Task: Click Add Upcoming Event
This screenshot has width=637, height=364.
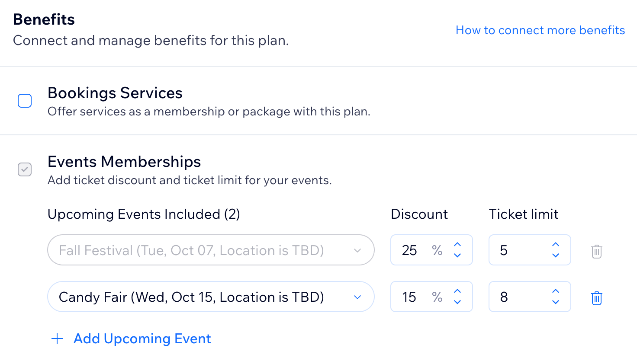Action: tap(142, 338)
